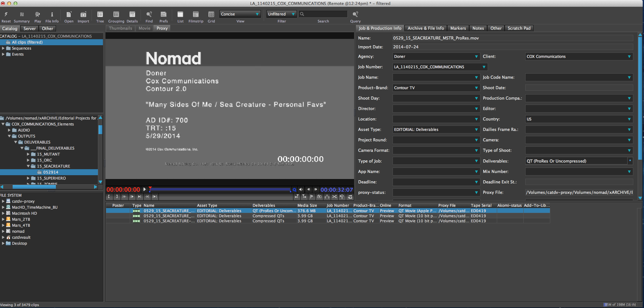The image size is (644, 308).
Task: Open the Job Number dropdown
Action: click(x=440, y=67)
